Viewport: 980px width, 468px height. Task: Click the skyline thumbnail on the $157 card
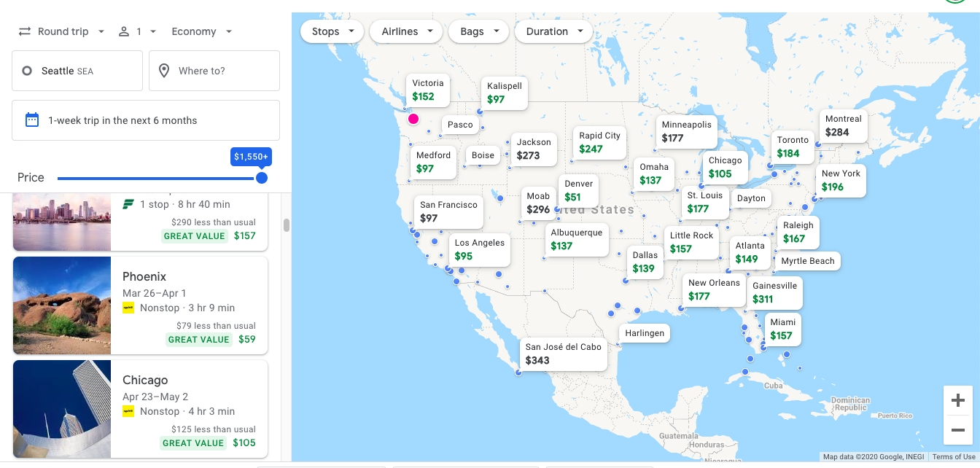[x=62, y=222]
